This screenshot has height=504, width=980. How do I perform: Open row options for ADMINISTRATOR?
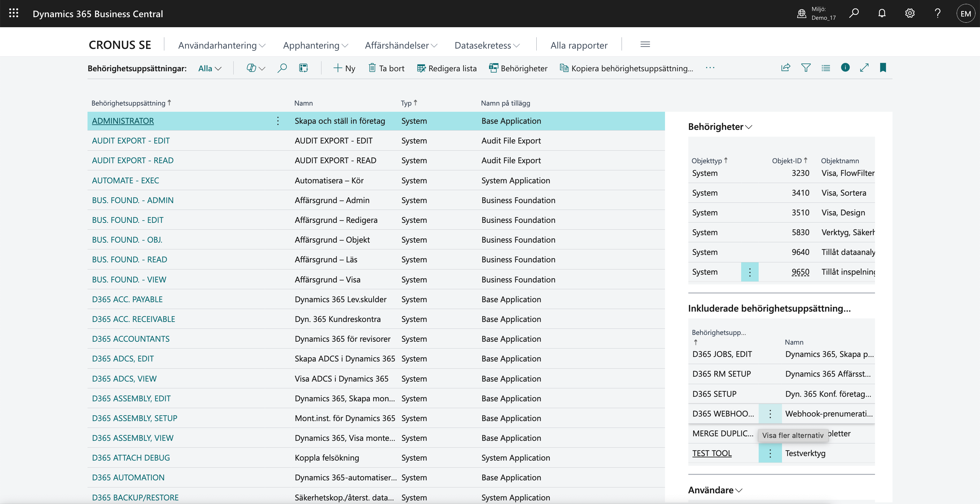278,121
